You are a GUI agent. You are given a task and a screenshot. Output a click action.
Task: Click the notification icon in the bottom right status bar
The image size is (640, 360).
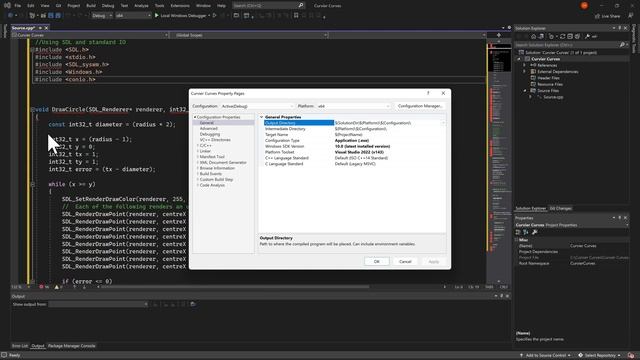(x=631, y=356)
